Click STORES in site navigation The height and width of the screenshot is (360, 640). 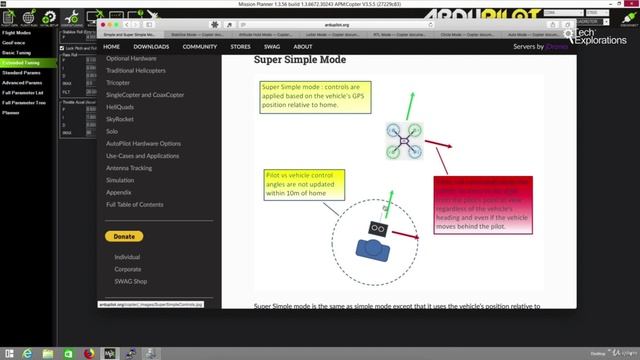240,47
